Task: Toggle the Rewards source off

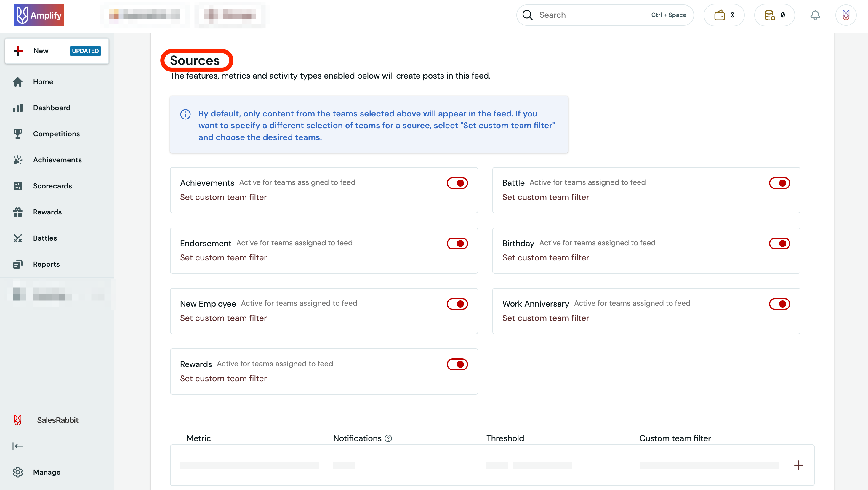Action: (457, 364)
